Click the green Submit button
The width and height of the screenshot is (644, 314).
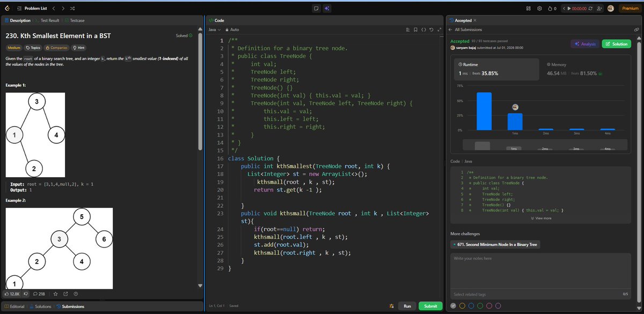pos(430,306)
